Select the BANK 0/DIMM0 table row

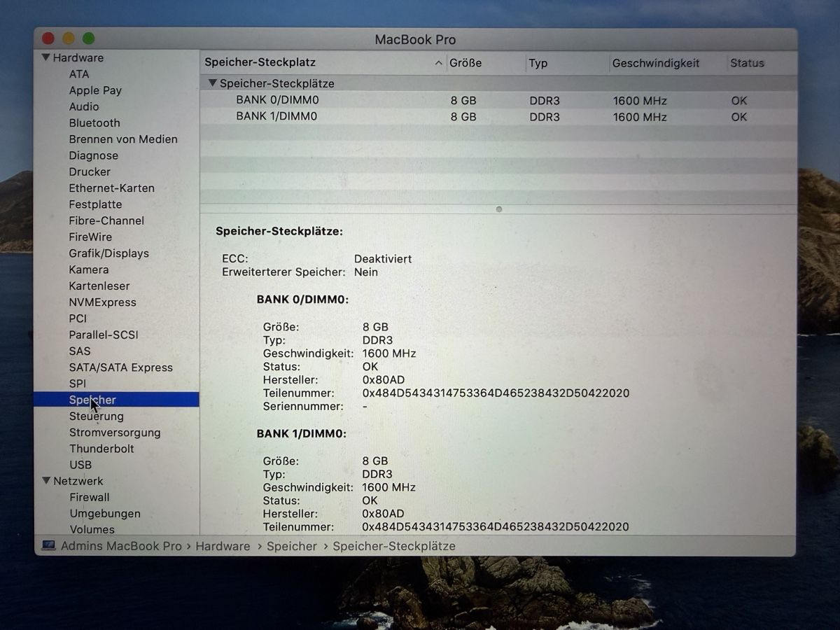click(498, 100)
